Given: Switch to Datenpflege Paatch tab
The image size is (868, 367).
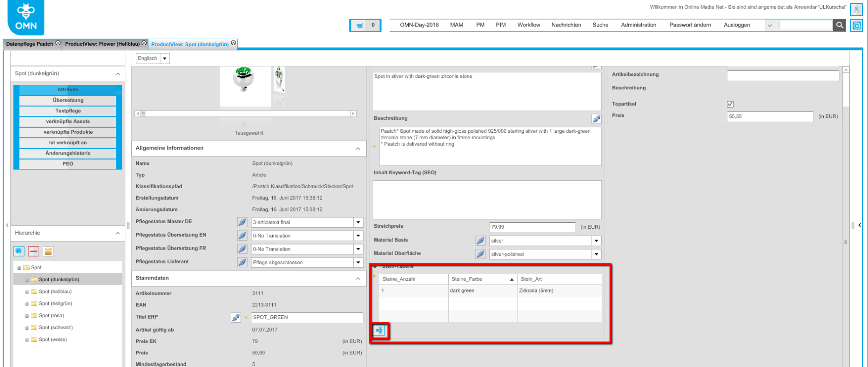Looking at the screenshot, I should coord(29,44).
